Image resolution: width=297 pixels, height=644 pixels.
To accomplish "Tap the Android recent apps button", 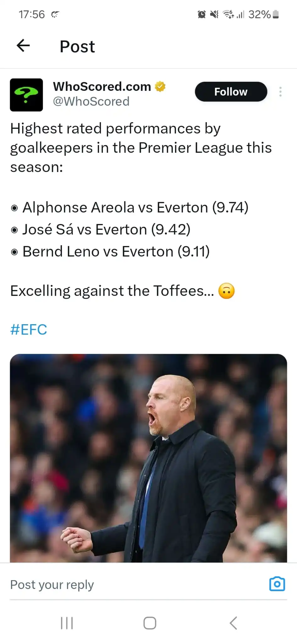I will 67,623.
